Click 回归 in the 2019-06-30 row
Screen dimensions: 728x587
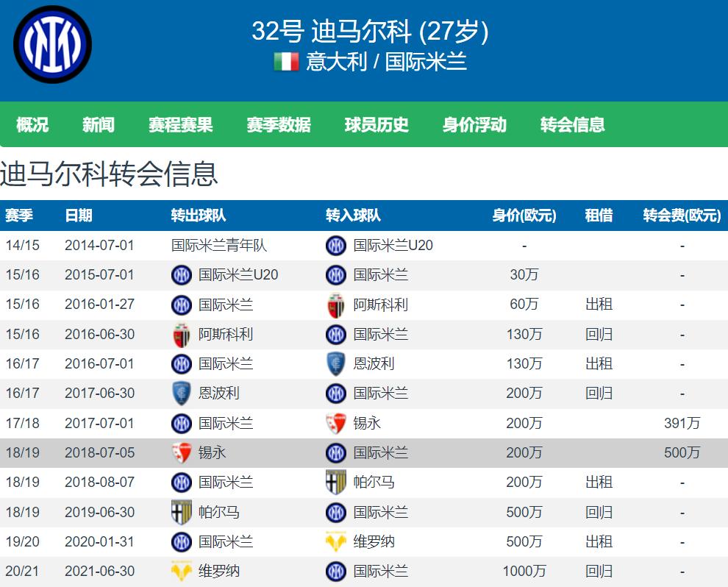tap(599, 512)
